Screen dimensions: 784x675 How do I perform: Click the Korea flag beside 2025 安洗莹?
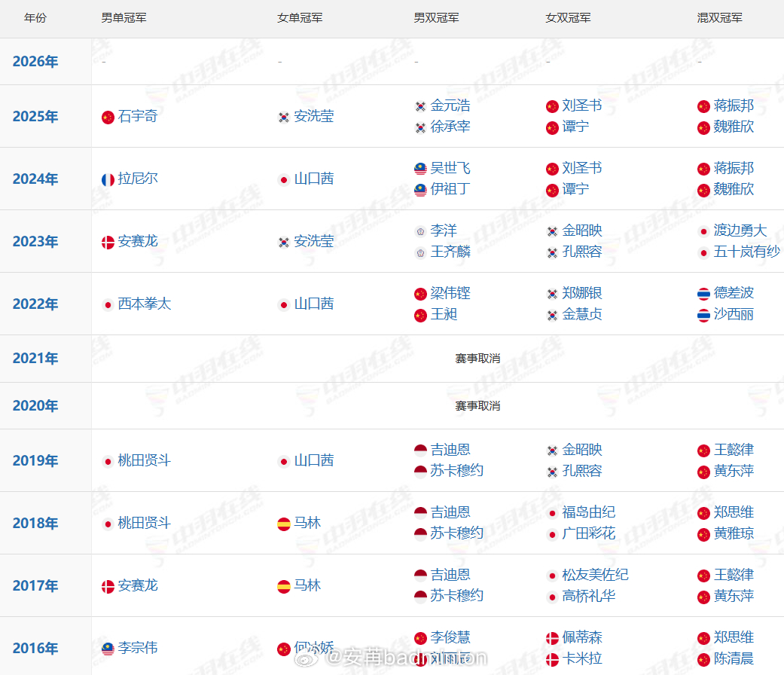click(x=284, y=118)
